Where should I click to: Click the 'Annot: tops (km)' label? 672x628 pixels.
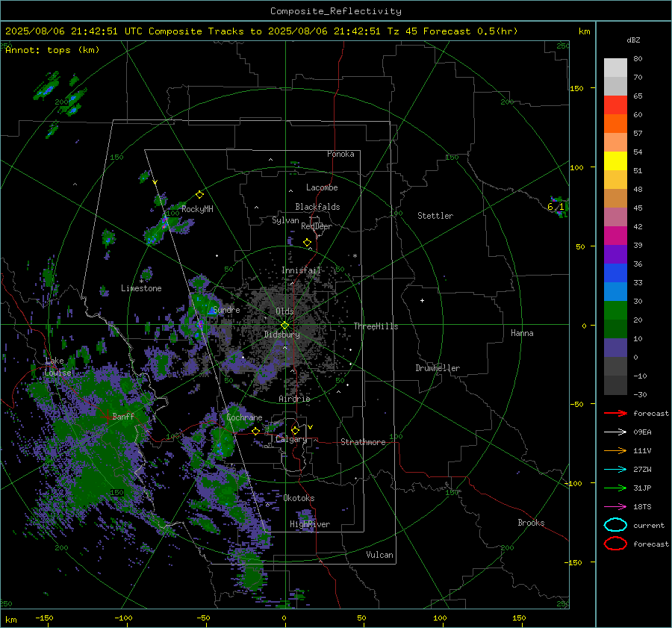click(52, 50)
